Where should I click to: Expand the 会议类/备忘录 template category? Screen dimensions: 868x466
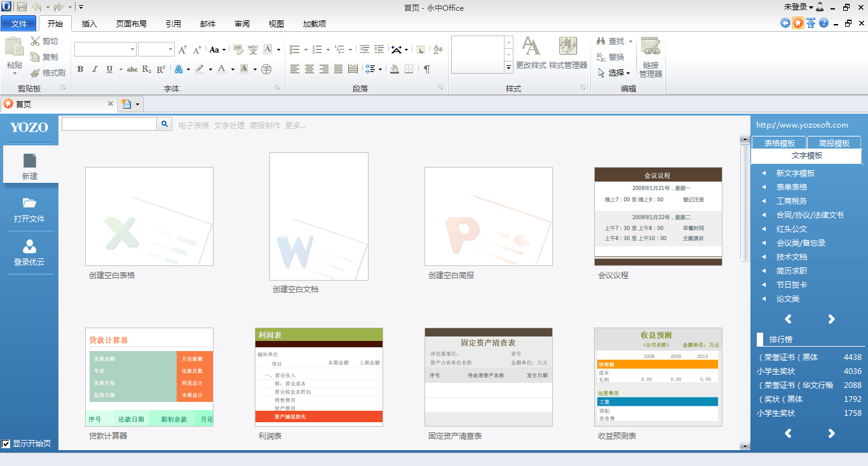[801, 243]
